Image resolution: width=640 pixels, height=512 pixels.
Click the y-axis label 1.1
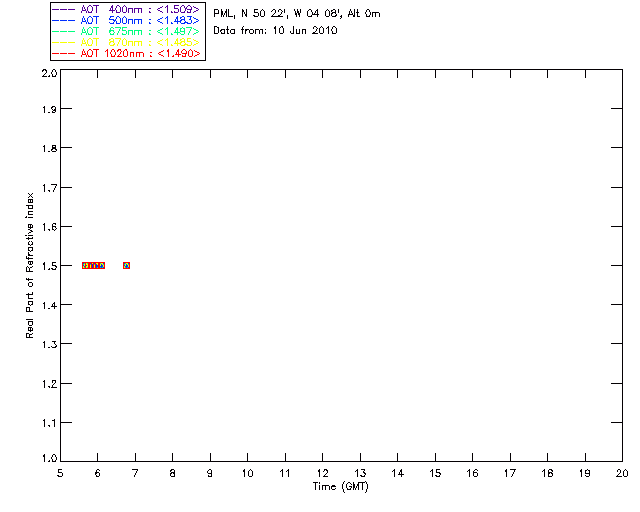[x=49, y=423]
